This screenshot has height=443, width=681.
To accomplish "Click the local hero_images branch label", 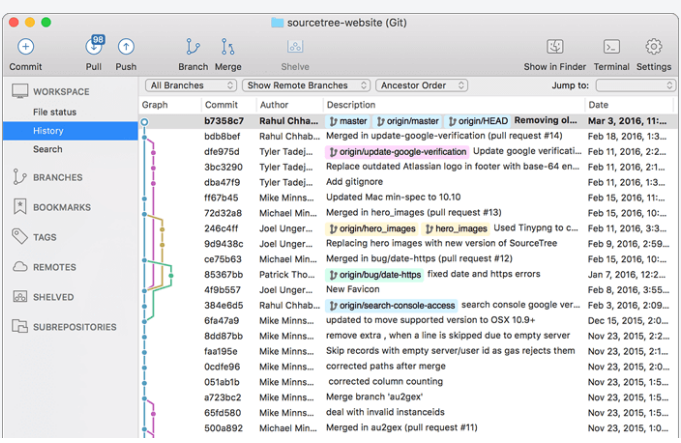I will point(456,228).
